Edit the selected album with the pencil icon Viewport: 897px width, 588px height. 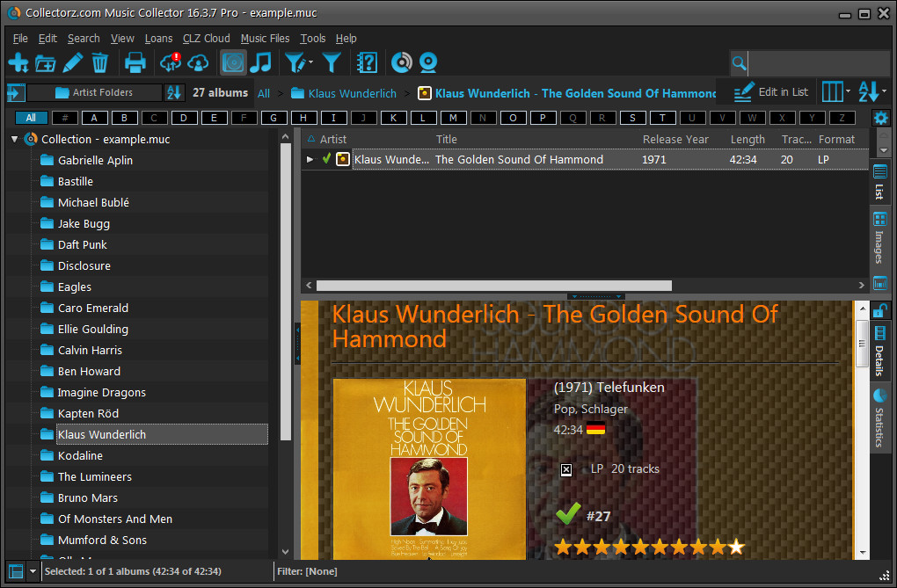click(73, 62)
